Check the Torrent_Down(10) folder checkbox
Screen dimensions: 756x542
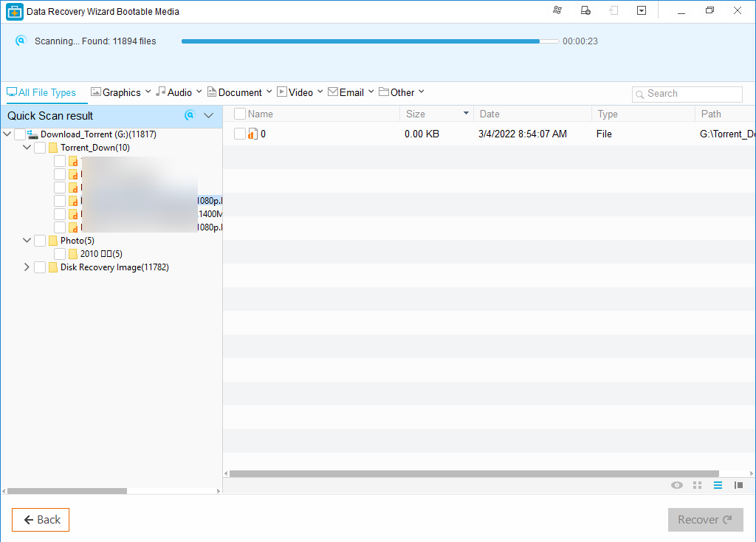click(x=40, y=148)
